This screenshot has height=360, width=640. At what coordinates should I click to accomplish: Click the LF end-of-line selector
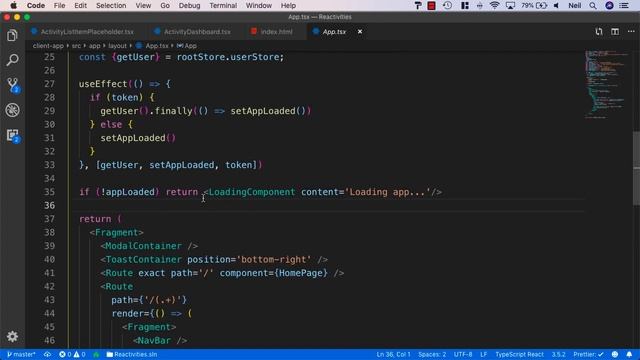point(484,354)
